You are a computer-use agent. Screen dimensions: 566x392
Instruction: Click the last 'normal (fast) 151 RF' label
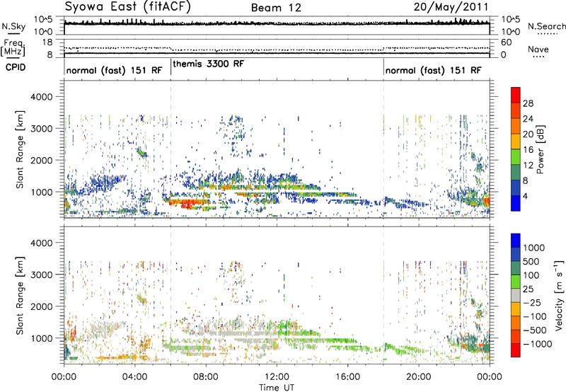433,70
